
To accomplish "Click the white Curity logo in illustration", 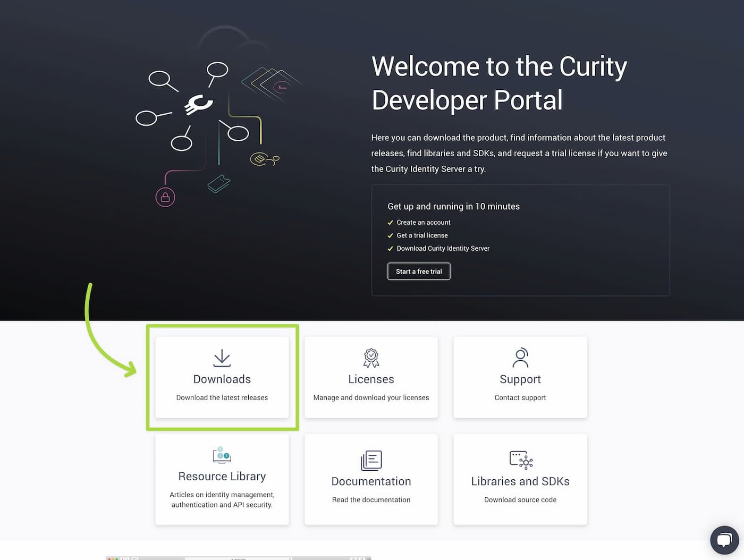I will click(x=199, y=105).
